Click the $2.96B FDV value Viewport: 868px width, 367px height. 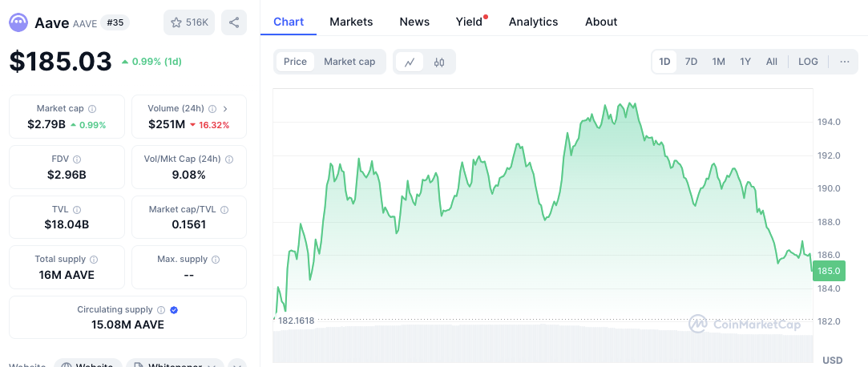coord(67,175)
